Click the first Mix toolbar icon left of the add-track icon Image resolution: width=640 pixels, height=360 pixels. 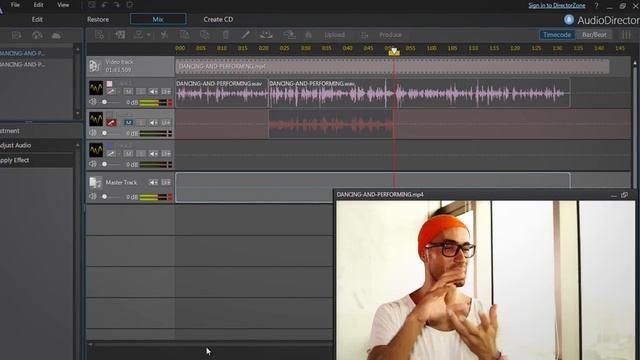[x=99, y=35]
